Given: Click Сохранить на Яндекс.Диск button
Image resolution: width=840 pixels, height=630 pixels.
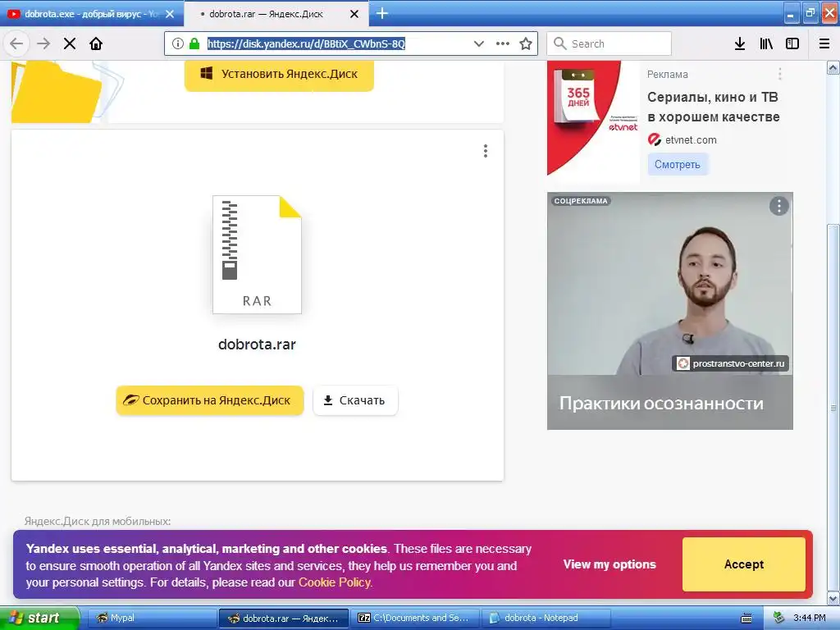Looking at the screenshot, I should coord(210,400).
